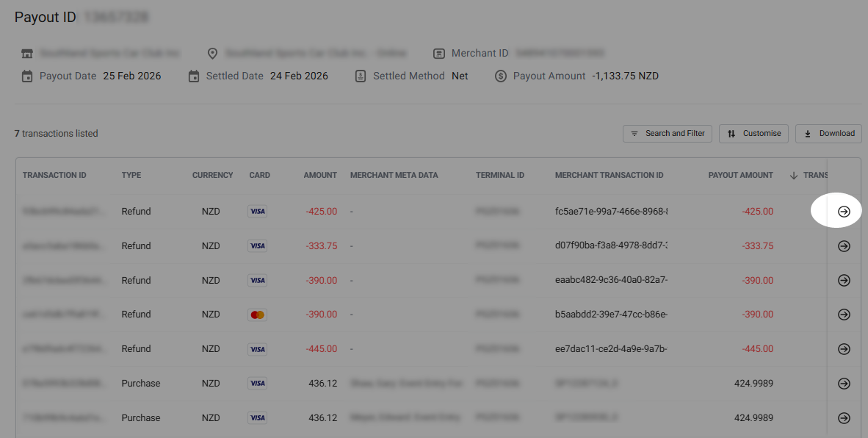
Task: Open details arrow for b5aabdd2 refund row
Action: tap(844, 315)
